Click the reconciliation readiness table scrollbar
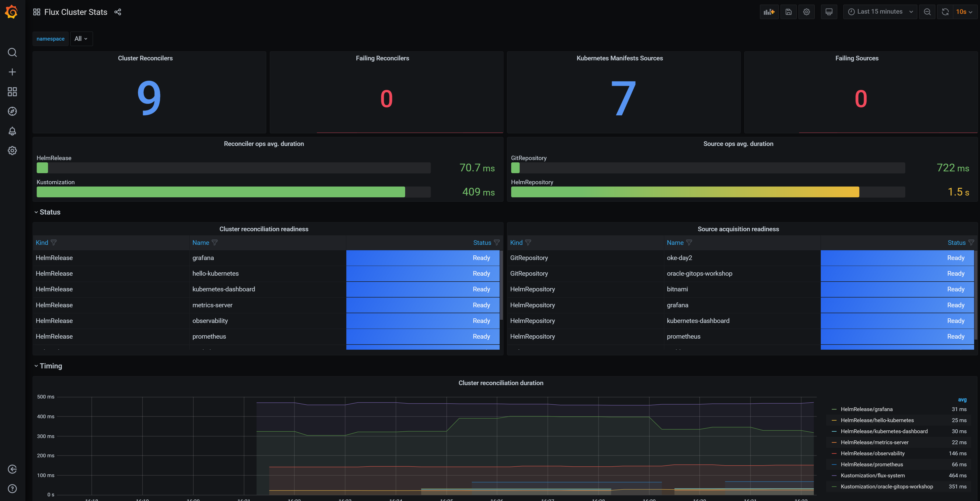This screenshot has height=501, width=980. tap(501, 285)
